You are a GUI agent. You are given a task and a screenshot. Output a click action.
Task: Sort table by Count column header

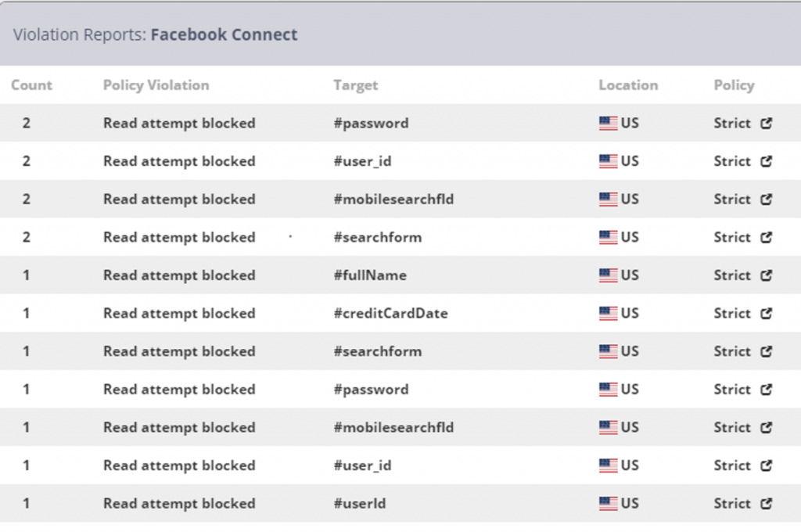tap(31, 84)
